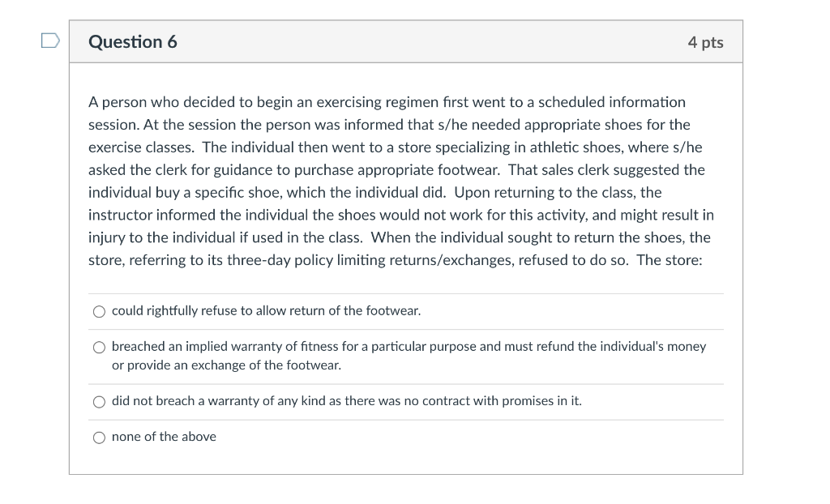Choose the 'breached an implied warranty of fitness' answer
830x504 pixels.
pyautogui.click(x=99, y=347)
